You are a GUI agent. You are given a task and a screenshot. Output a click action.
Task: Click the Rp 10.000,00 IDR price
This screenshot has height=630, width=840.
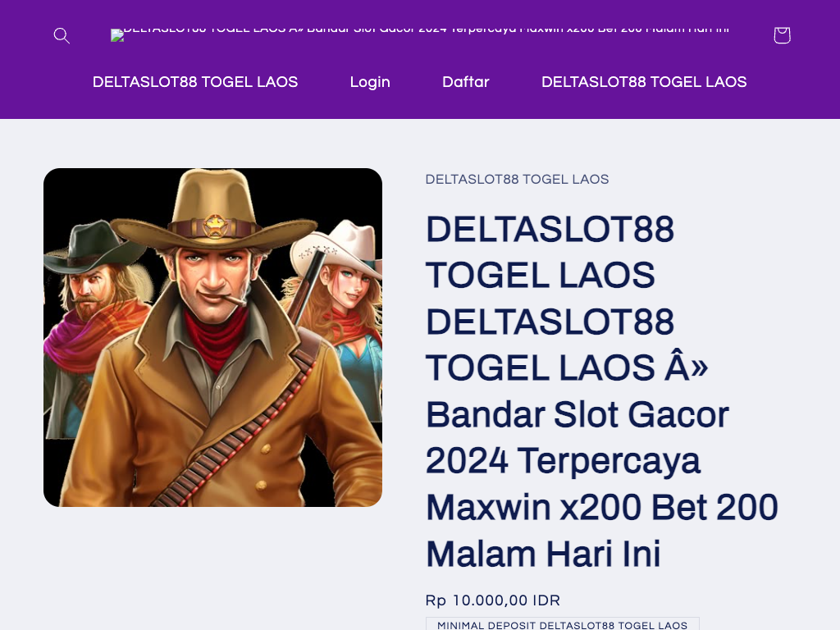492,600
